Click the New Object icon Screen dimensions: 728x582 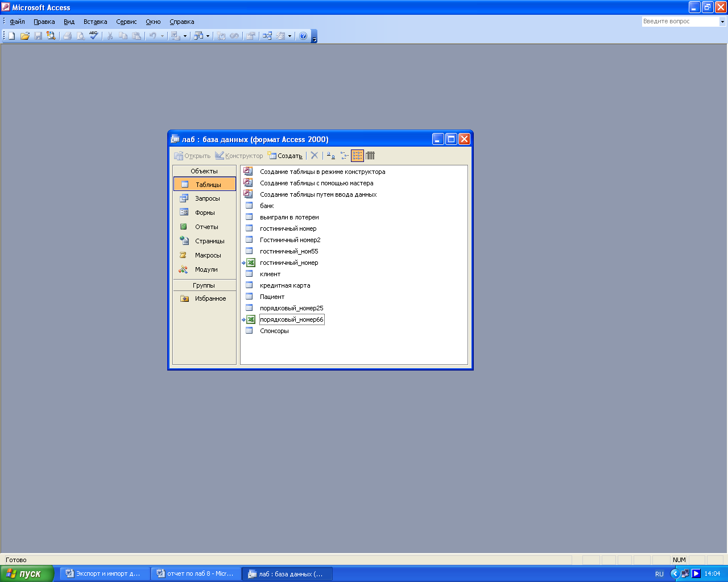pyautogui.click(x=280, y=36)
